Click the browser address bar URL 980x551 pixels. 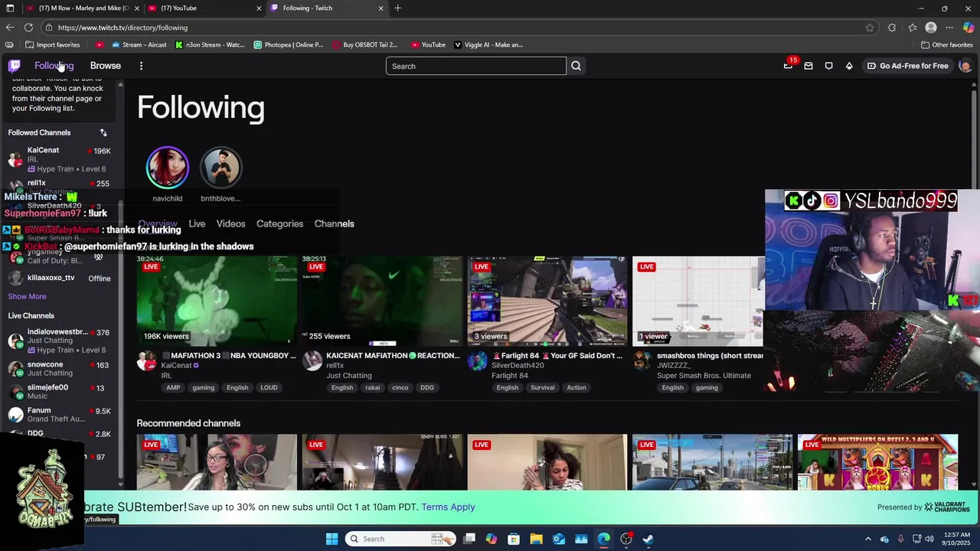coord(122,28)
